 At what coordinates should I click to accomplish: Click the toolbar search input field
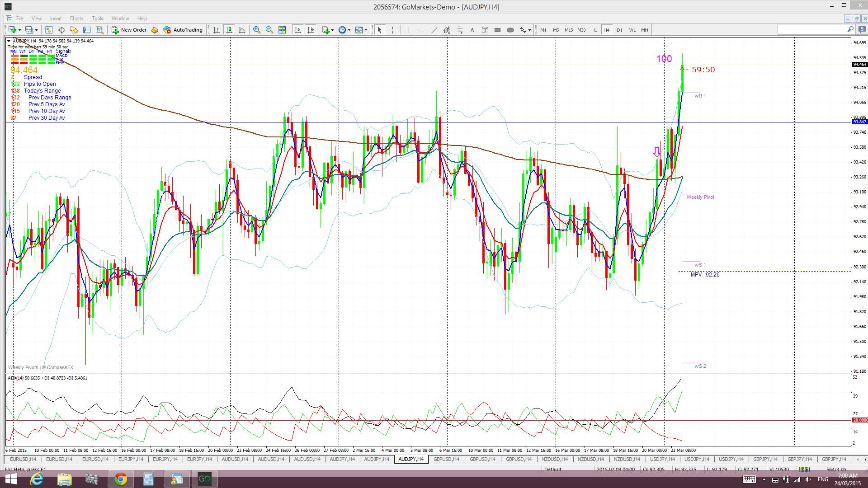click(812, 30)
